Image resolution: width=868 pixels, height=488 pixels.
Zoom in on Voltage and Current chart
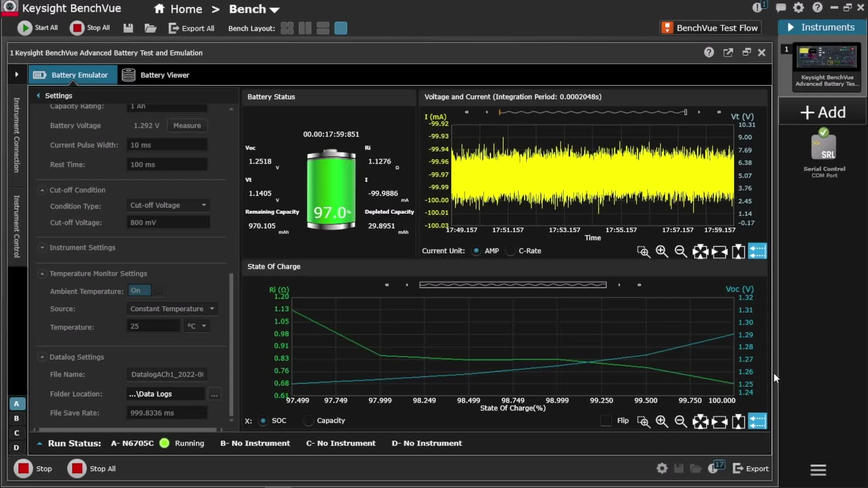[x=662, y=251]
